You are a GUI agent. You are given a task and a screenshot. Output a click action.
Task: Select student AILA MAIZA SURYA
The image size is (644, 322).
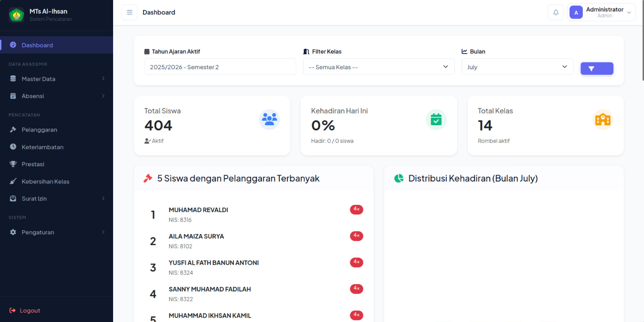[196, 236]
